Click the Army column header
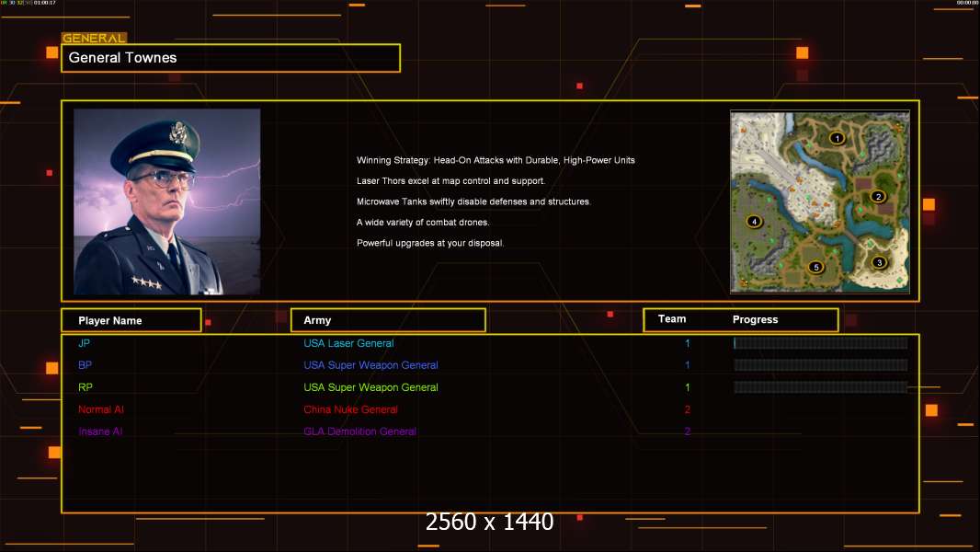This screenshot has height=552, width=980. coord(388,320)
